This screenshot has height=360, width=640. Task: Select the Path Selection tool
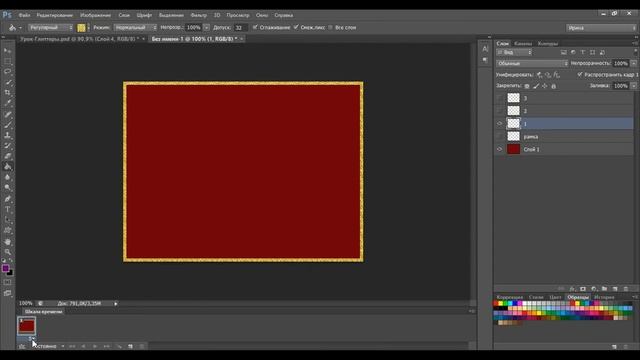(x=7, y=220)
